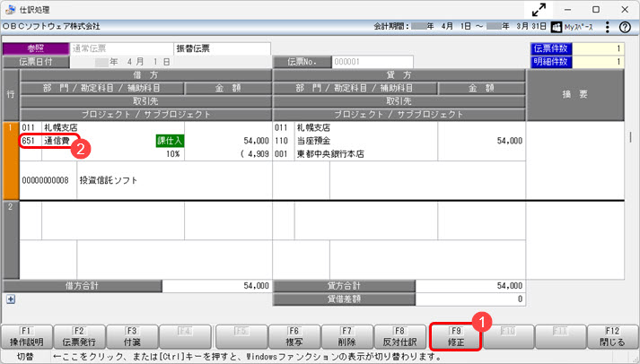Viewport: 640px width, 364px height.
Task: Click F9 修正 edit button
Action: coord(455,337)
